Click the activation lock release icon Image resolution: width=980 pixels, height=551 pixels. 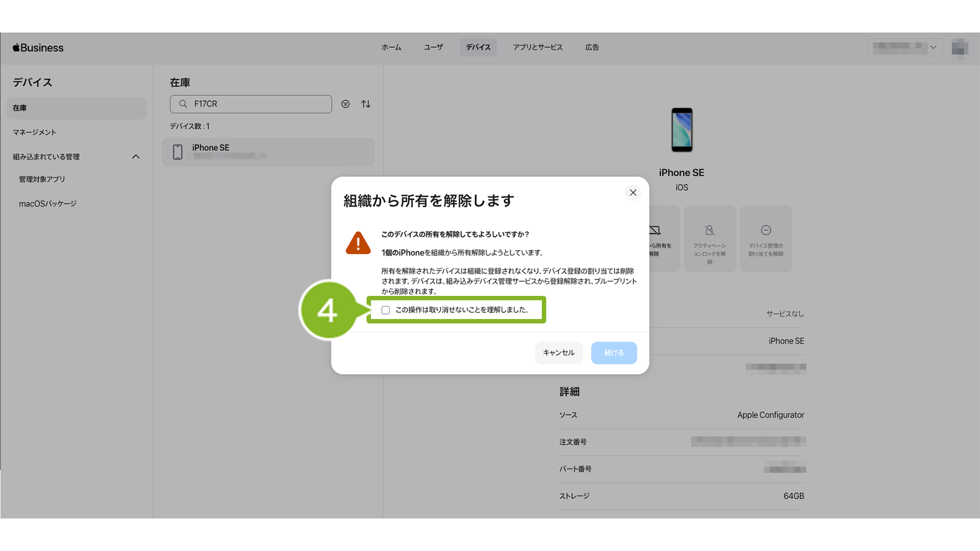click(x=709, y=230)
